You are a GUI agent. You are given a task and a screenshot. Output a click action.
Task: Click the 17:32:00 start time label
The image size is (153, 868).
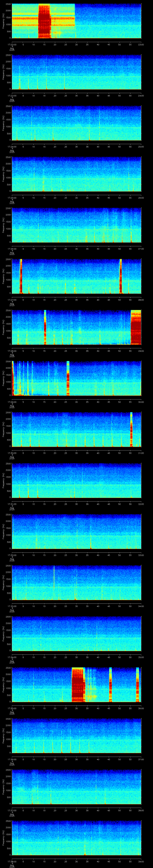coord(12,555)
